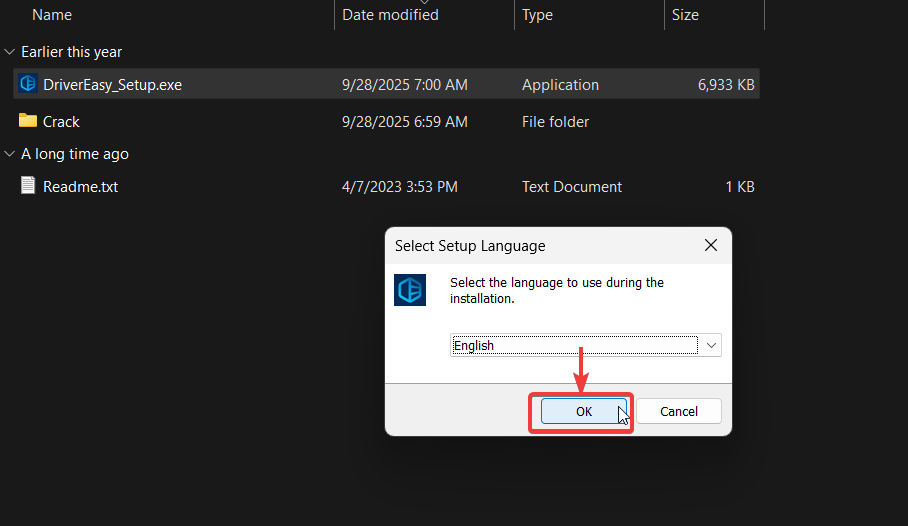
Task: Select the DriverEasy_Setup.exe file name
Action: (112, 85)
